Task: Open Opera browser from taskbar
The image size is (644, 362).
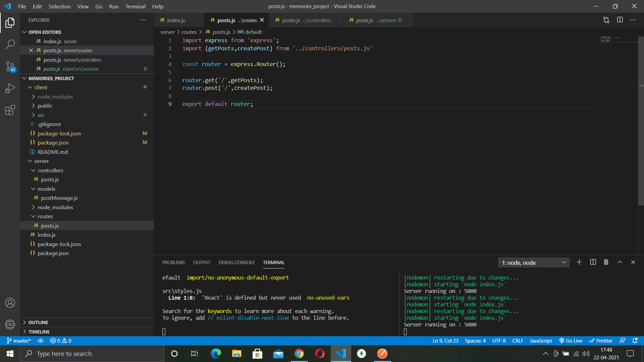Action: [320, 354]
